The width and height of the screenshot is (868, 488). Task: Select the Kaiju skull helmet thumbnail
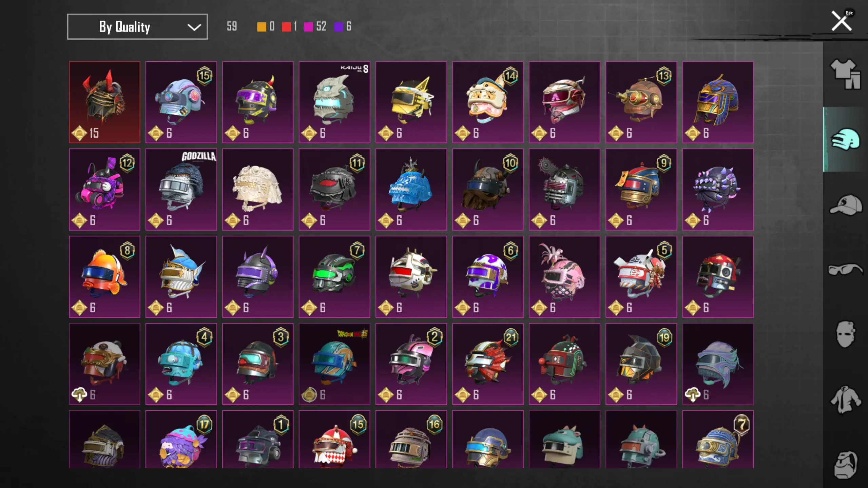pyautogui.click(x=334, y=102)
